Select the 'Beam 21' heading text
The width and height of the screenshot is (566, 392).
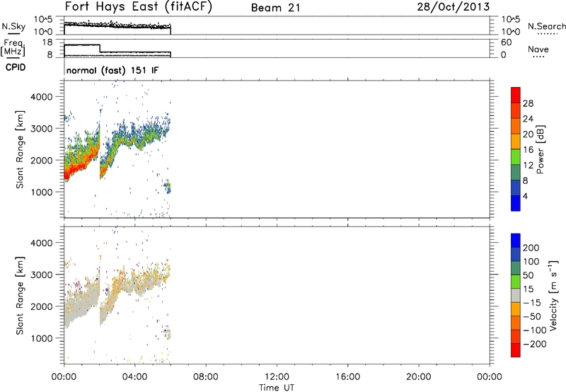point(276,8)
